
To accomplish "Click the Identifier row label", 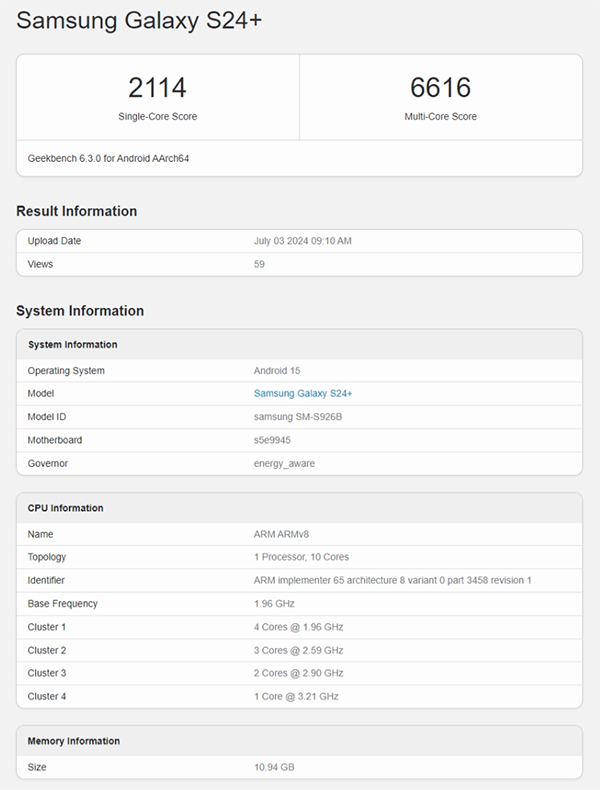I will coord(46,580).
